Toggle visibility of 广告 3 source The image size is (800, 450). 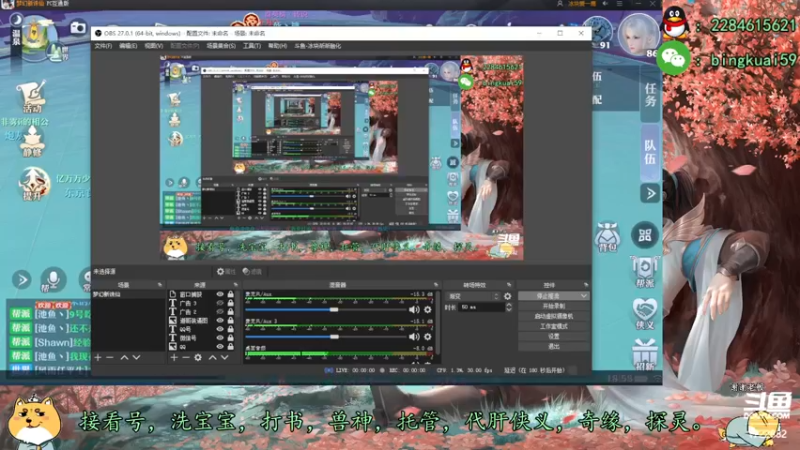pyautogui.click(x=220, y=303)
